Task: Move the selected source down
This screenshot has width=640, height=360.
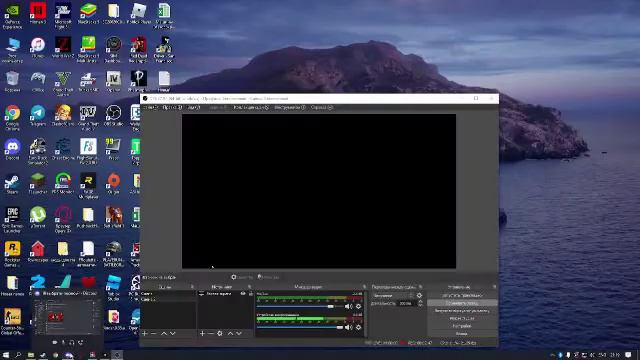Action: pos(239,333)
